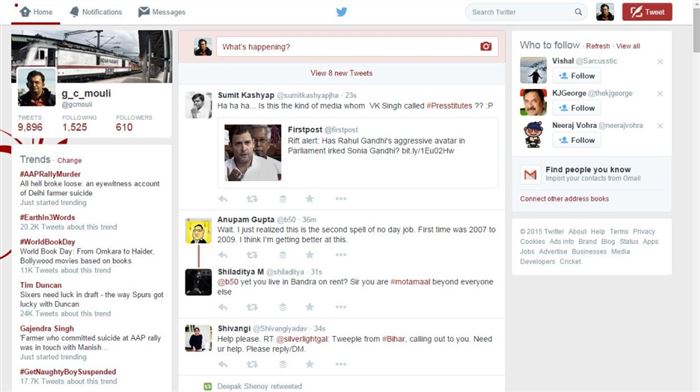Follow Neeraj Vohra
This screenshot has width=700, height=392.
point(576,140)
